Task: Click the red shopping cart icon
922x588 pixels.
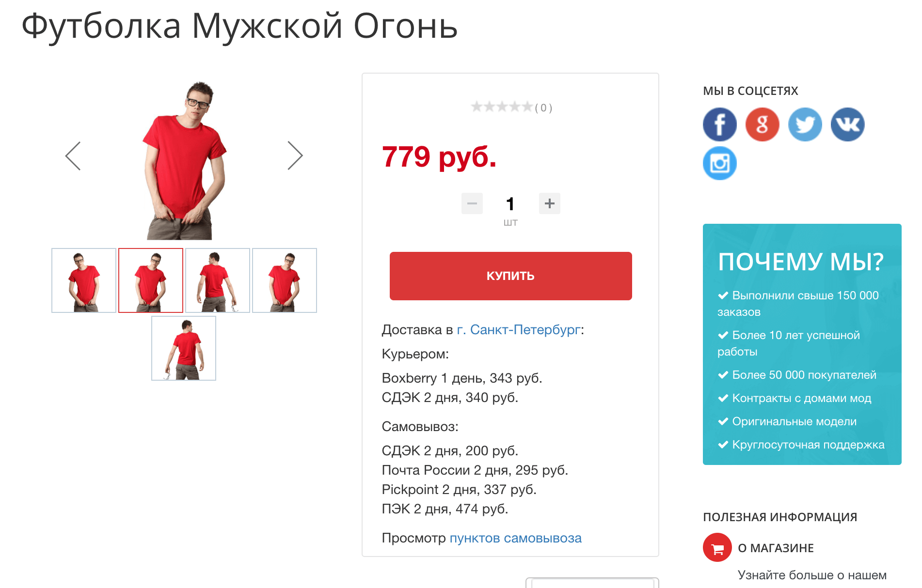Action: coord(717,547)
